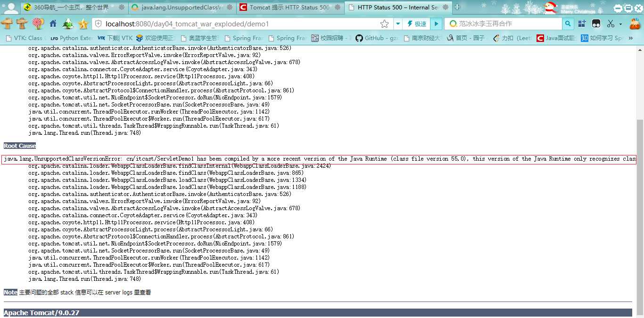
Task: Open the extensions grid icon
Action: (x=582, y=24)
